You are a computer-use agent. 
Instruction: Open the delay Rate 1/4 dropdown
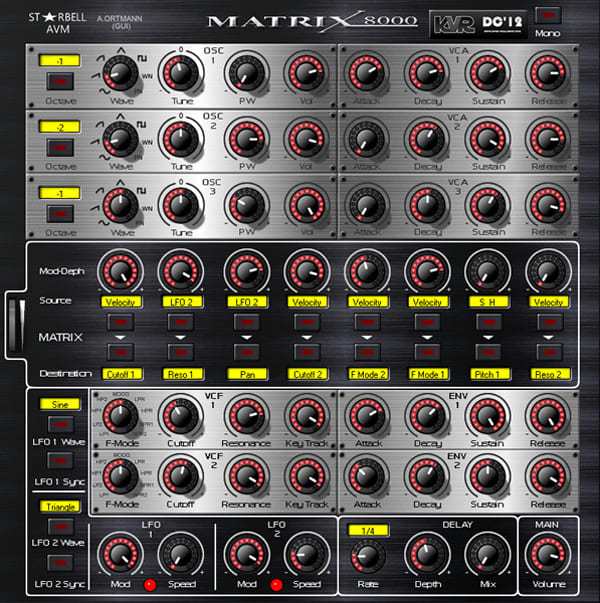coord(369,529)
